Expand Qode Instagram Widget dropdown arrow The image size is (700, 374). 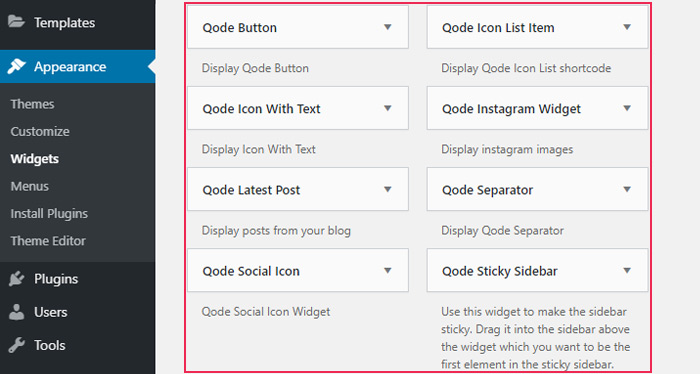pyautogui.click(x=627, y=108)
